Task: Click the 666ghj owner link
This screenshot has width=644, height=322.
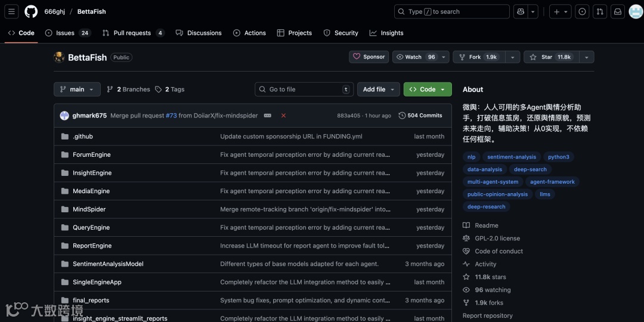Action: coord(55,11)
